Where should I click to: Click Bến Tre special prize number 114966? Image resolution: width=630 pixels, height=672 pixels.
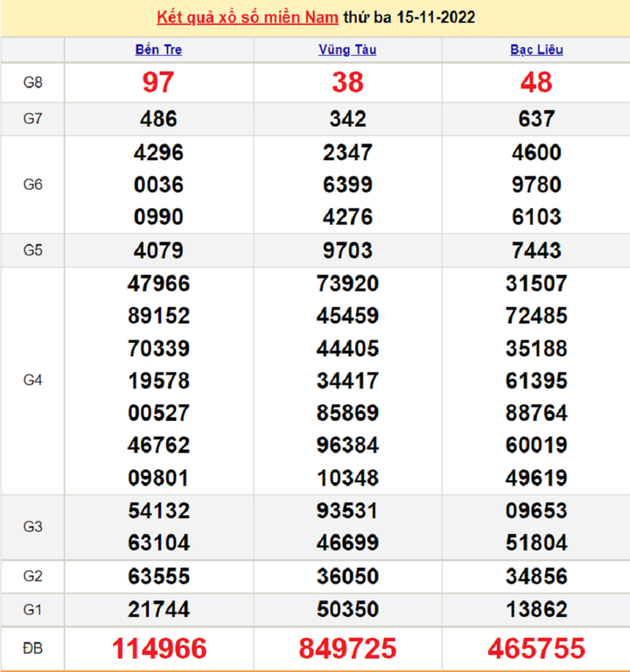tap(158, 648)
